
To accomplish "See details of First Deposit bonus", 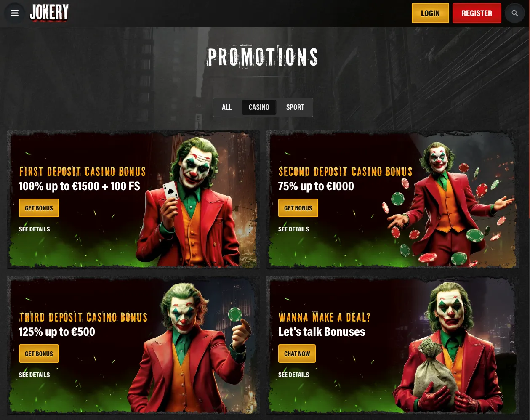I will [35, 229].
